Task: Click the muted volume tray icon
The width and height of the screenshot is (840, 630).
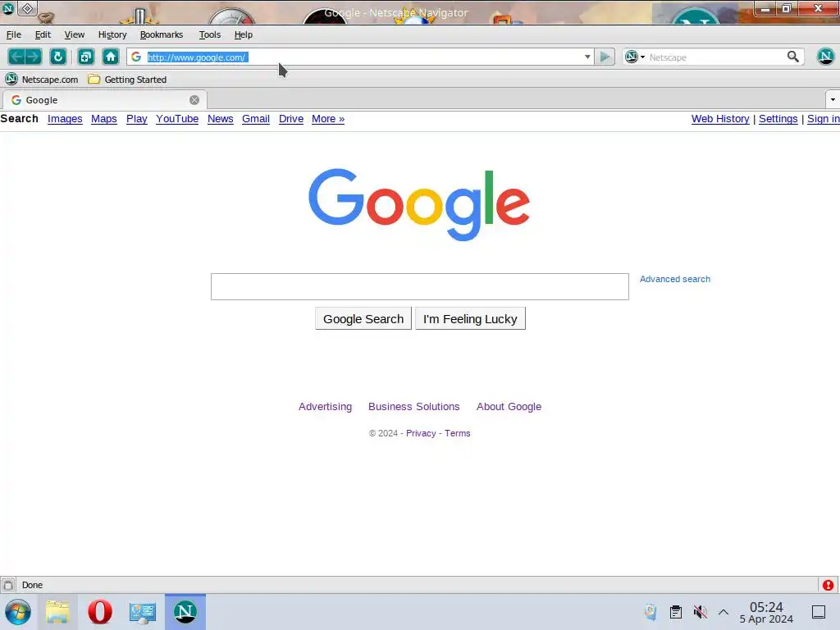Action: click(x=700, y=612)
